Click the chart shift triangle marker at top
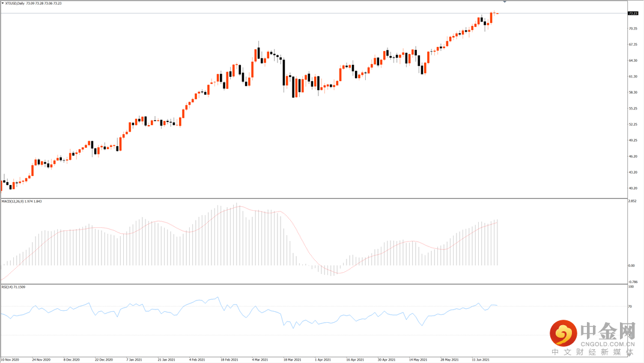Screen dimensions: 644x363 pyautogui.click(x=505, y=2)
